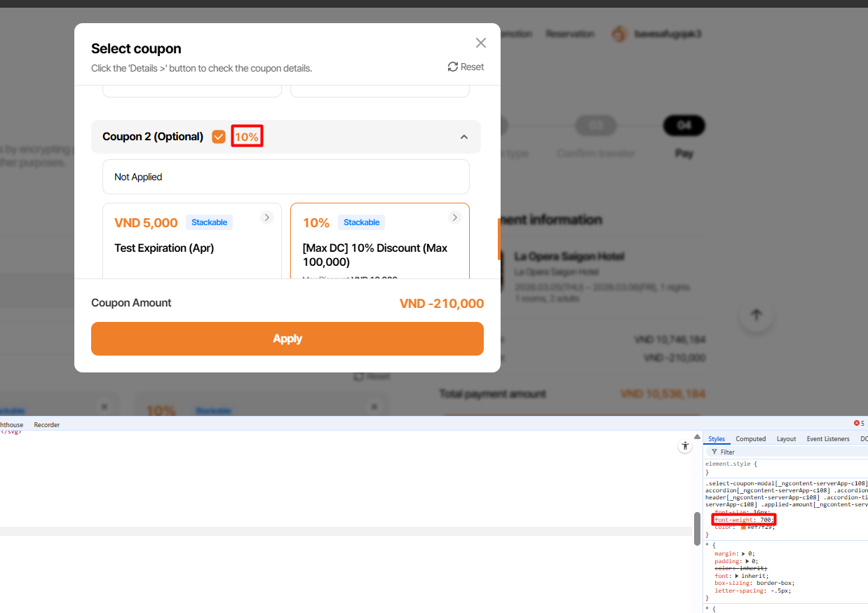Click the La Opera Saigon Hotel title

569,257
